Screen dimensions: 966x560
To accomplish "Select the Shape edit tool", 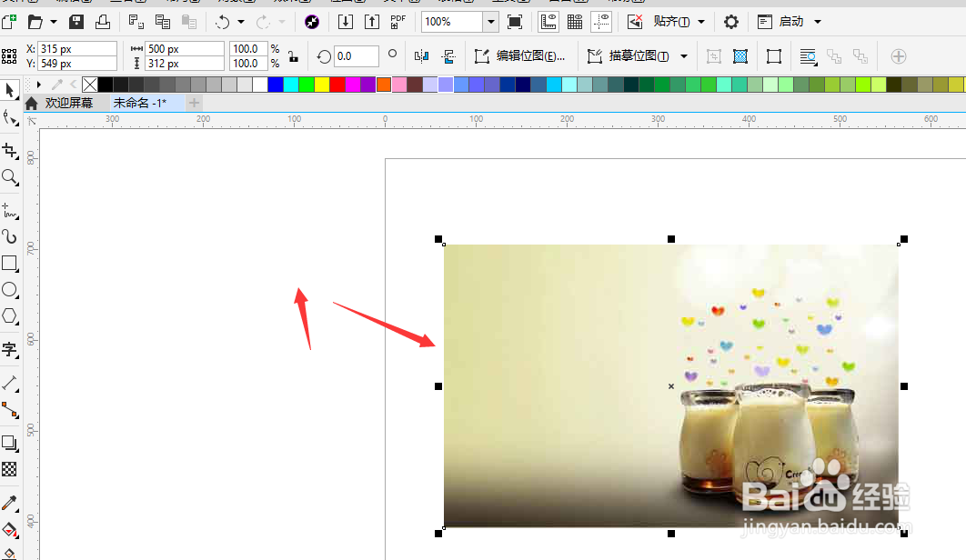I will coord(10,117).
